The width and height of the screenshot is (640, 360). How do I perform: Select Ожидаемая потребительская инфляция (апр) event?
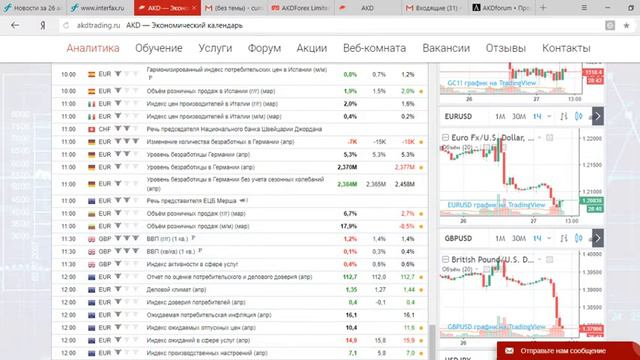[209, 315]
